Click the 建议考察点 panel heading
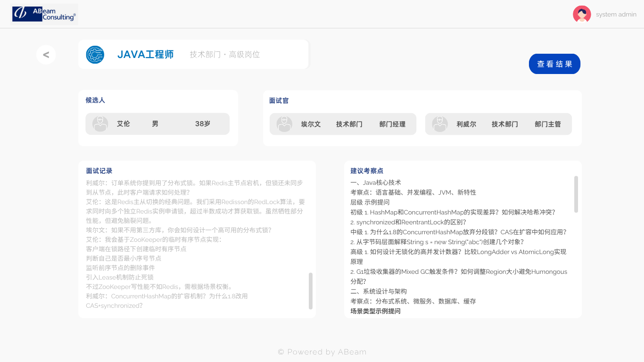This screenshot has width=644, height=362. click(367, 171)
